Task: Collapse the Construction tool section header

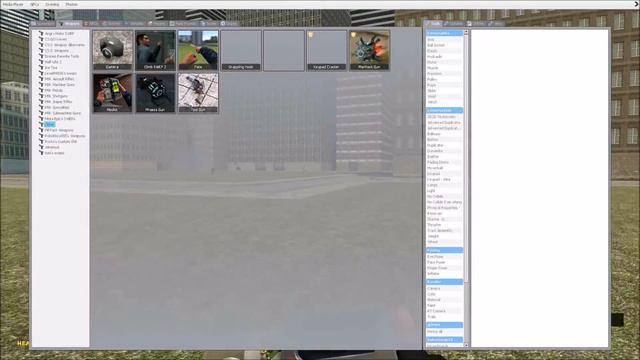Action: [444, 110]
